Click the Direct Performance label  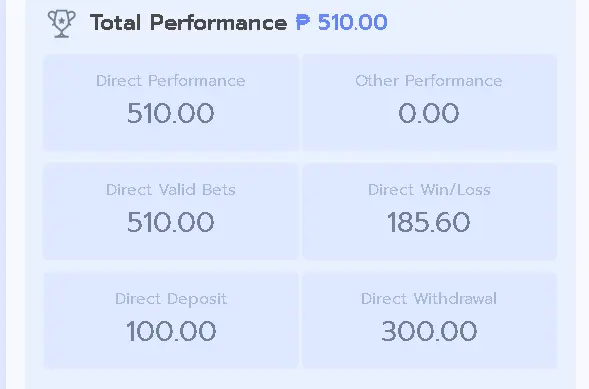[171, 81]
